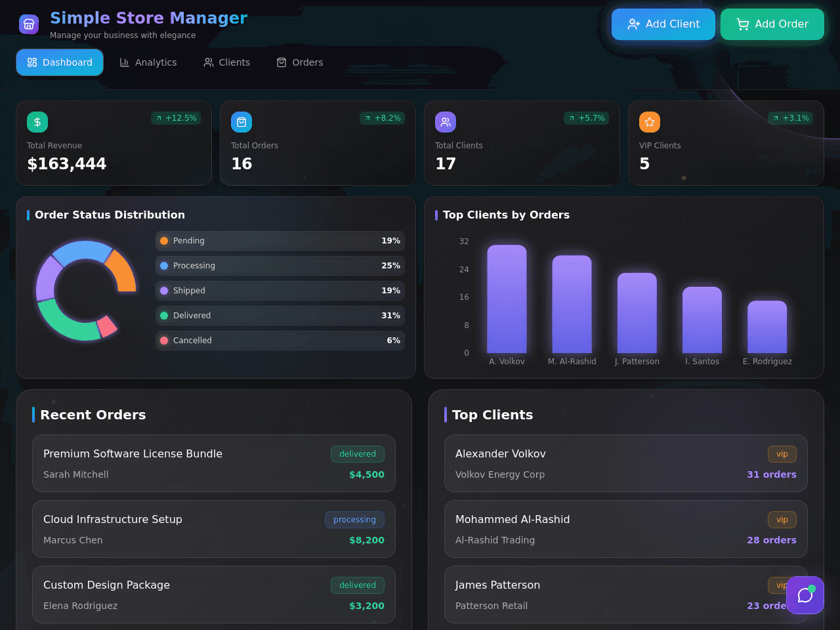Screen dimensions: 840x630
Task: Click the orange Pending donut segment
Action: click(x=123, y=270)
